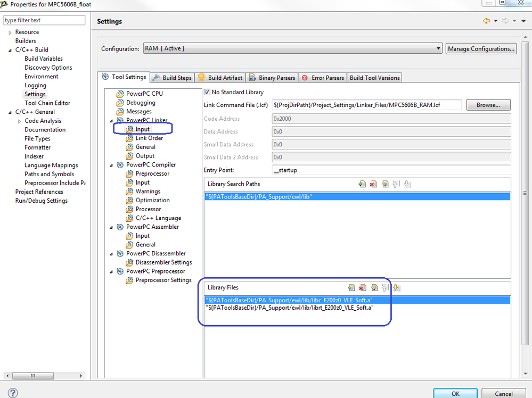Collapse the PowerPC Linker node
532x398 pixels.
111,121
